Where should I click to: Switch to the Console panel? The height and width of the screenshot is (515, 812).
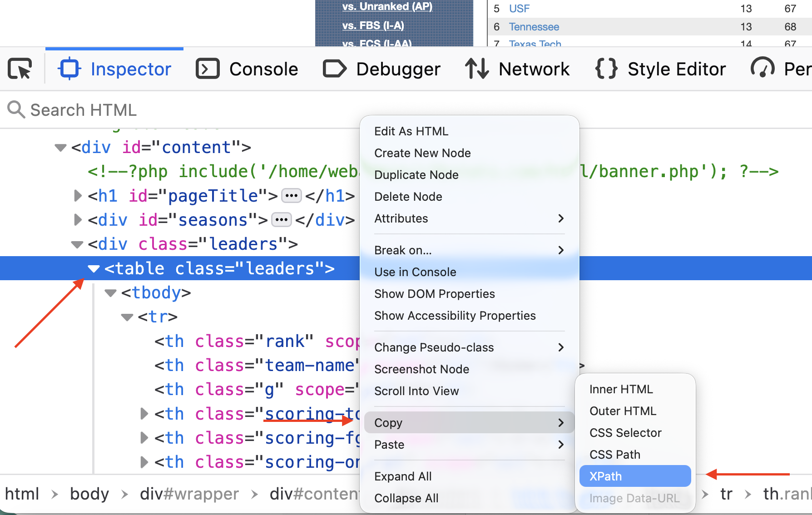(x=247, y=69)
